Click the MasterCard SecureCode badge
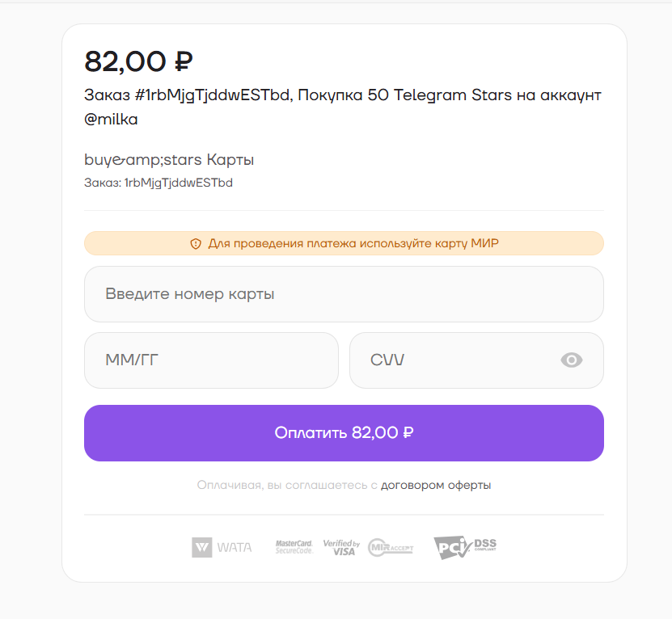The image size is (672, 619). pyautogui.click(x=296, y=547)
